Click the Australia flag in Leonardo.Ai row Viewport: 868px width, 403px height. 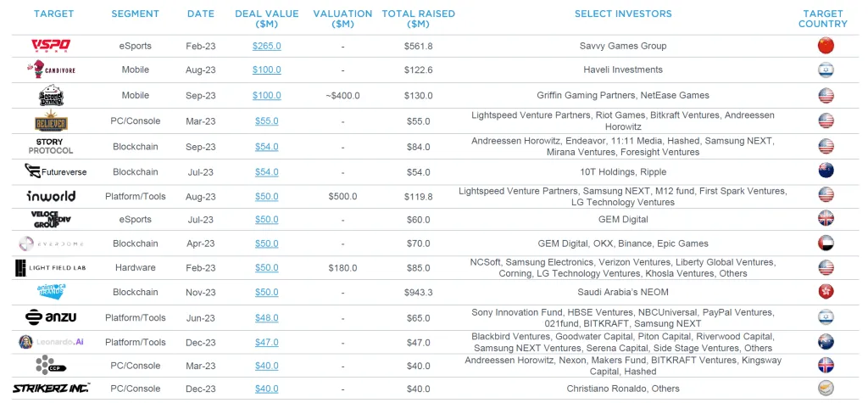(826, 341)
